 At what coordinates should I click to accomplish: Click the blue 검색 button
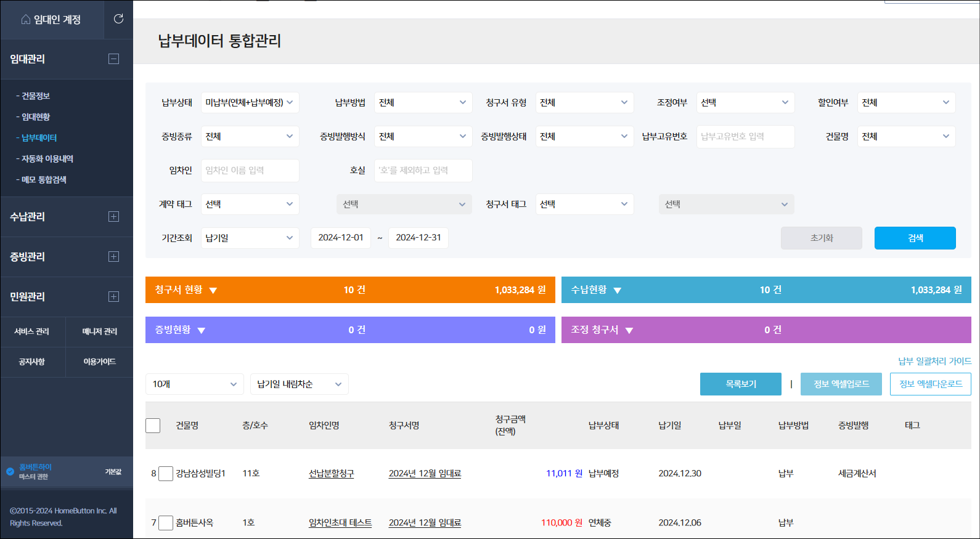(x=915, y=238)
